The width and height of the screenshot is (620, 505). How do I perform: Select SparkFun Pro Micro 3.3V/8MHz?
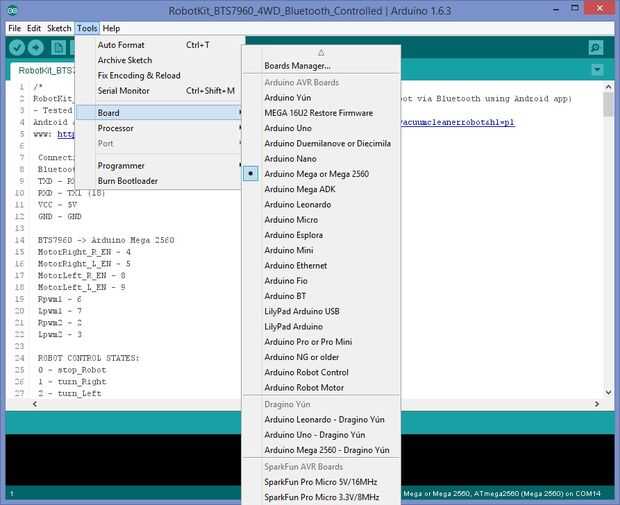click(x=321, y=497)
